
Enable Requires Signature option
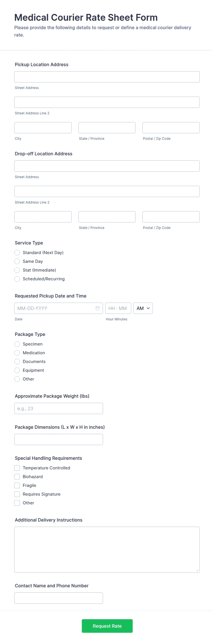[17, 494]
